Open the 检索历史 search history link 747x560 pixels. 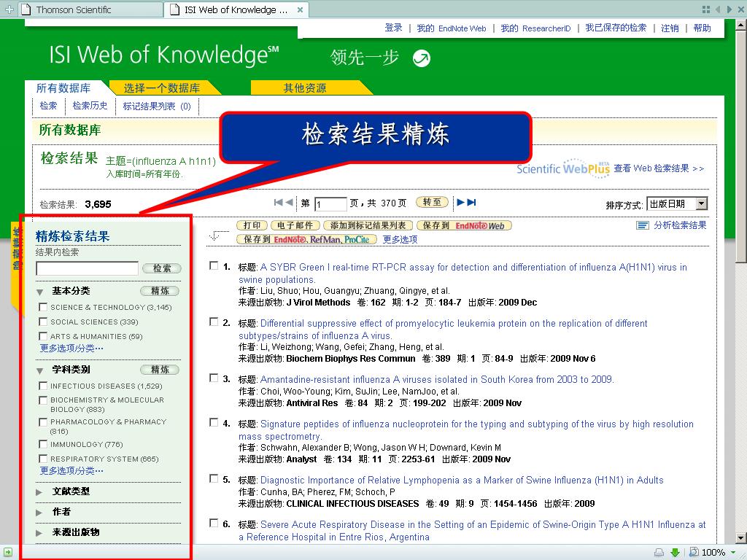tap(90, 106)
